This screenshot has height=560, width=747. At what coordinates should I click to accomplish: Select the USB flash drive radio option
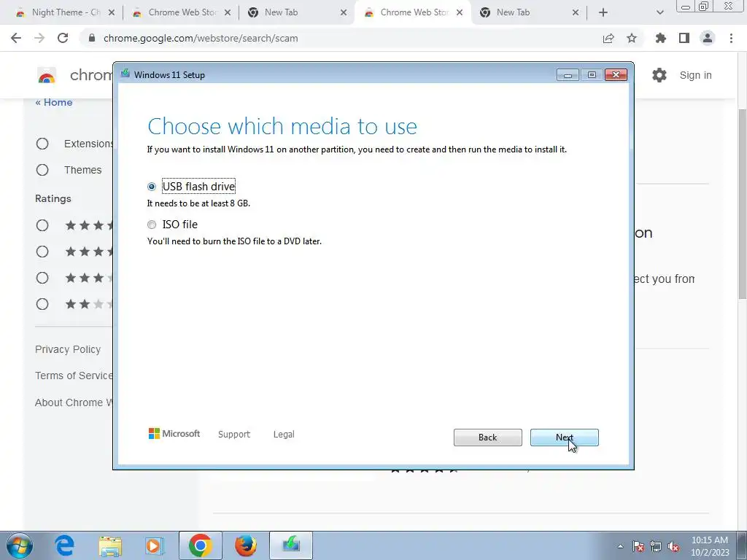coord(152,187)
